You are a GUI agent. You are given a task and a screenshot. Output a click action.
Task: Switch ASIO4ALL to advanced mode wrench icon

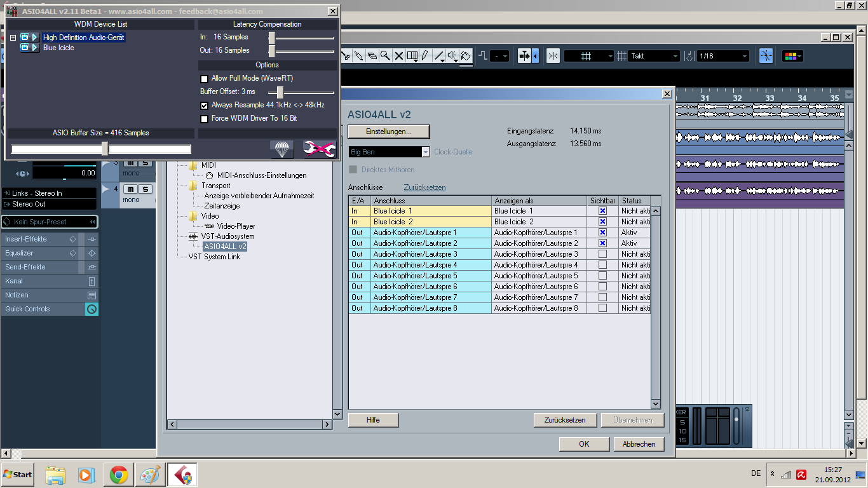click(320, 149)
